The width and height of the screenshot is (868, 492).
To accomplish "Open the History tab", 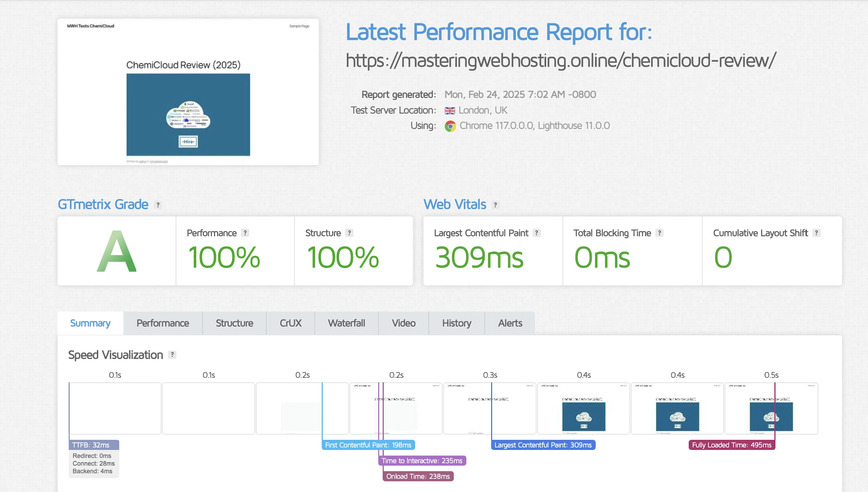I will click(457, 323).
